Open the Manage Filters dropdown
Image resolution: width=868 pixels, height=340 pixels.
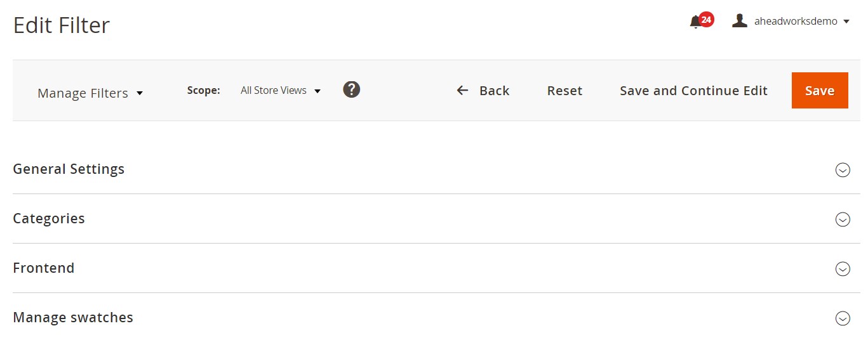tap(90, 93)
